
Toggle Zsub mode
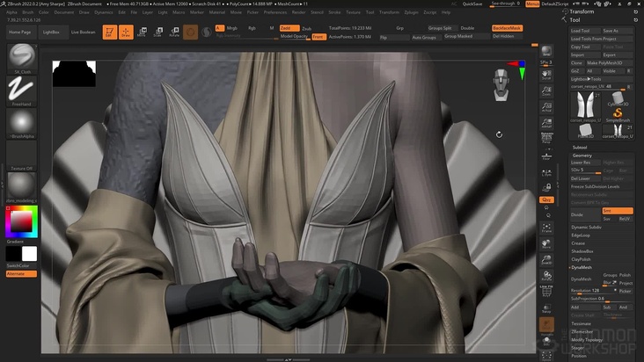pyautogui.click(x=307, y=28)
